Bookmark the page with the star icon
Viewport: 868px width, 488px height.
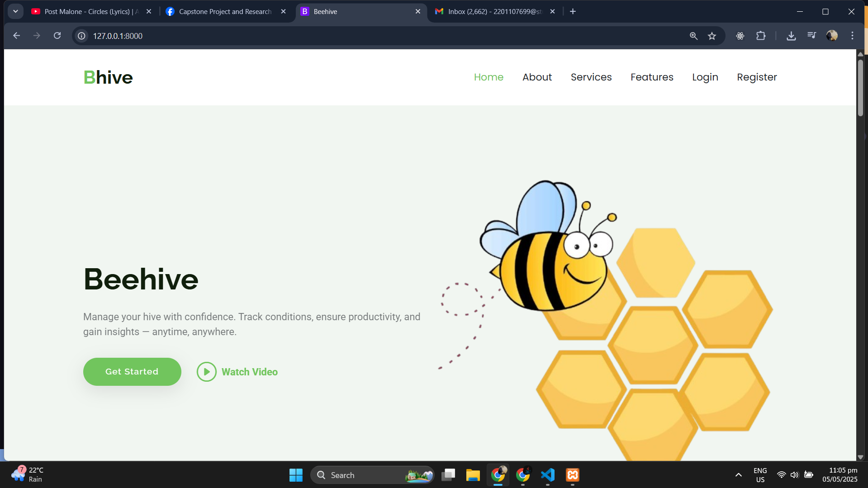point(712,36)
